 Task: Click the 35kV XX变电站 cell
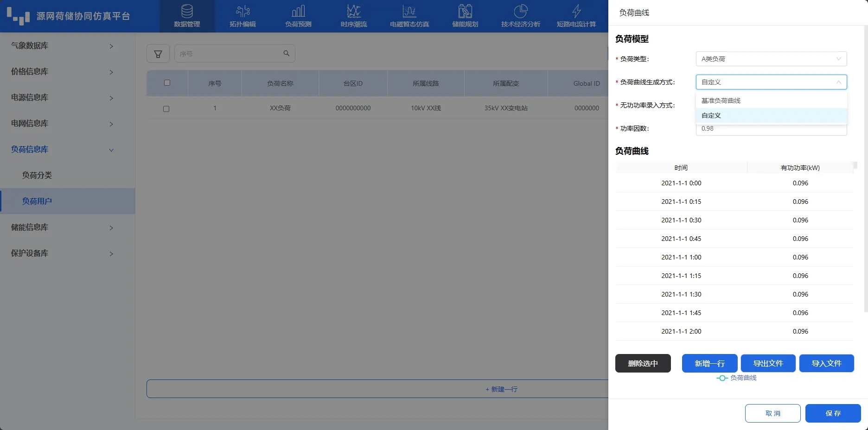point(506,108)
